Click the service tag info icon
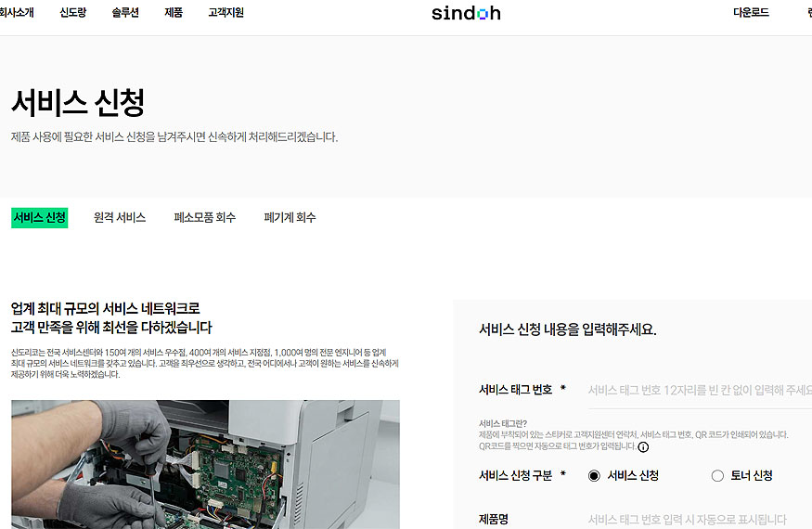 (643, 446)
